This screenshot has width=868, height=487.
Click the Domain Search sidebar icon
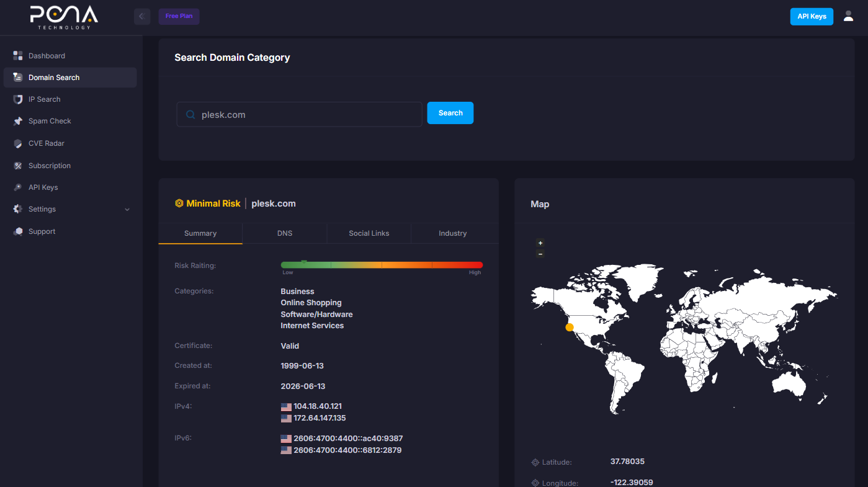pos(18,78)
